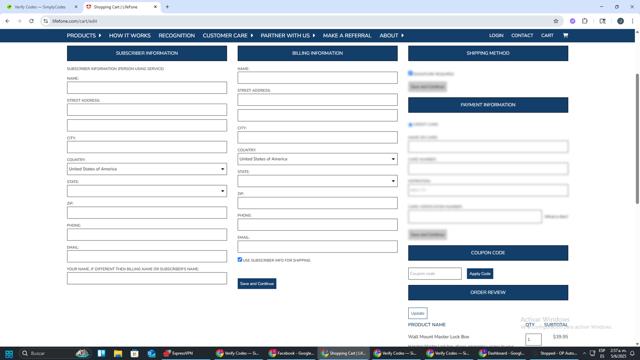Expand the About menu
The width and height of the screenshot is (640, 360).
pos(391,36)
